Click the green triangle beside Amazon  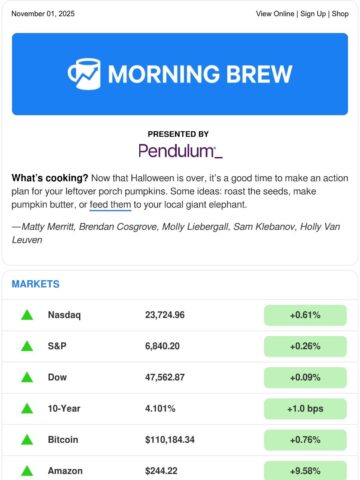click(27, 471)
